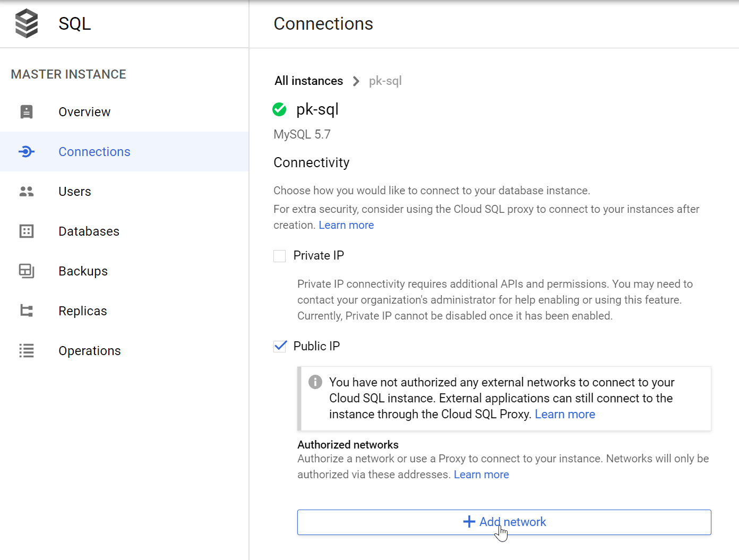
Task: Click the Authorized networks heading
Action: click(348, 445)
